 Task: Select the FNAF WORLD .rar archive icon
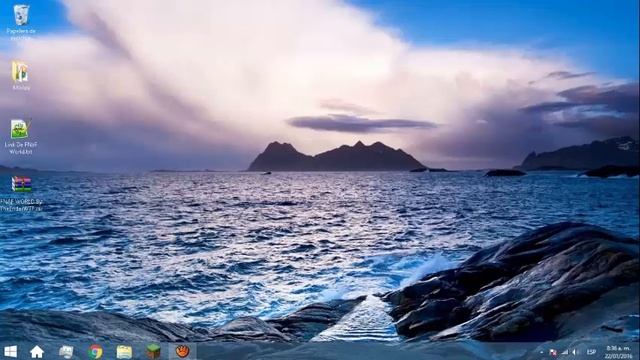click(21, 184)
